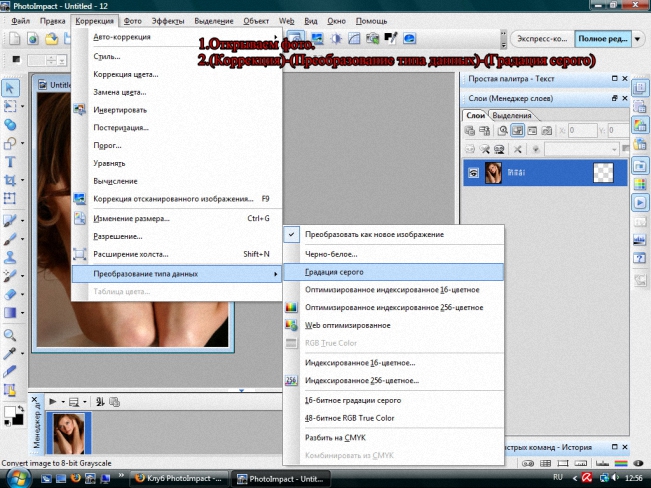The image size is (651, 488).
Task: Select the Text tool
Action: (10, 162)
